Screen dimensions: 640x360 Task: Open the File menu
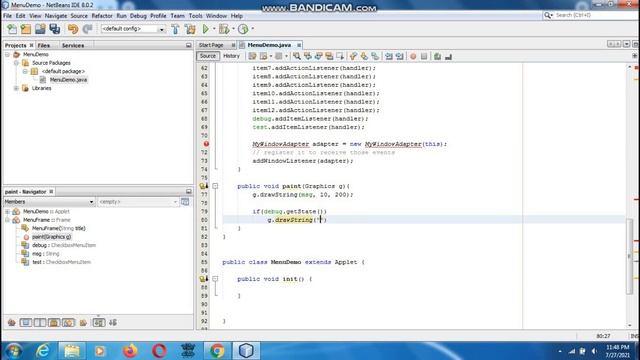click(7, 16)
